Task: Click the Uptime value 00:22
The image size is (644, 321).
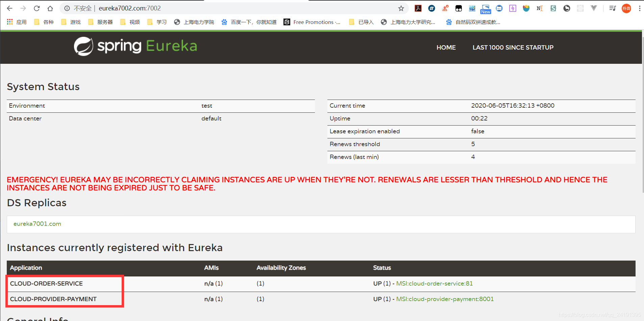Action: click(x=479, y=118)
